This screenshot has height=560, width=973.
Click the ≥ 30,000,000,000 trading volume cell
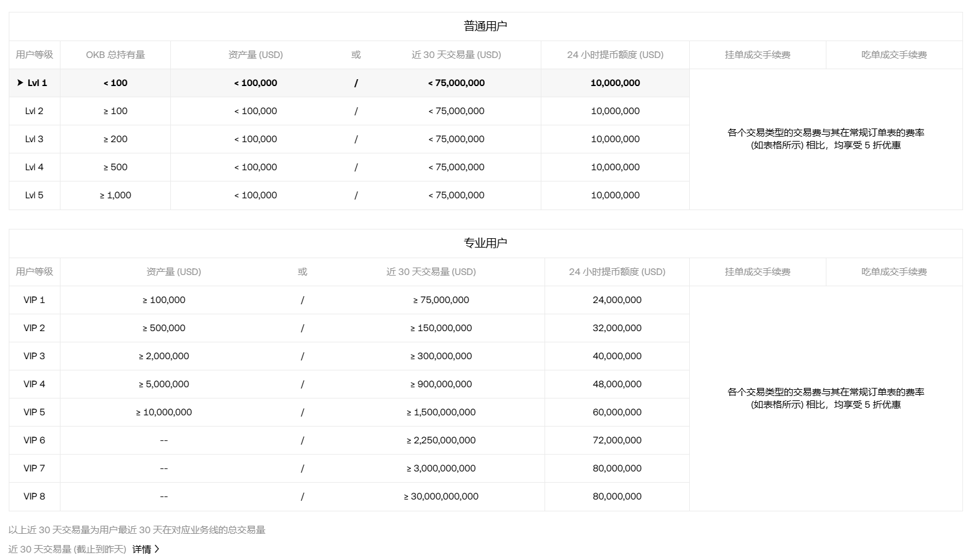click(441, 496)
